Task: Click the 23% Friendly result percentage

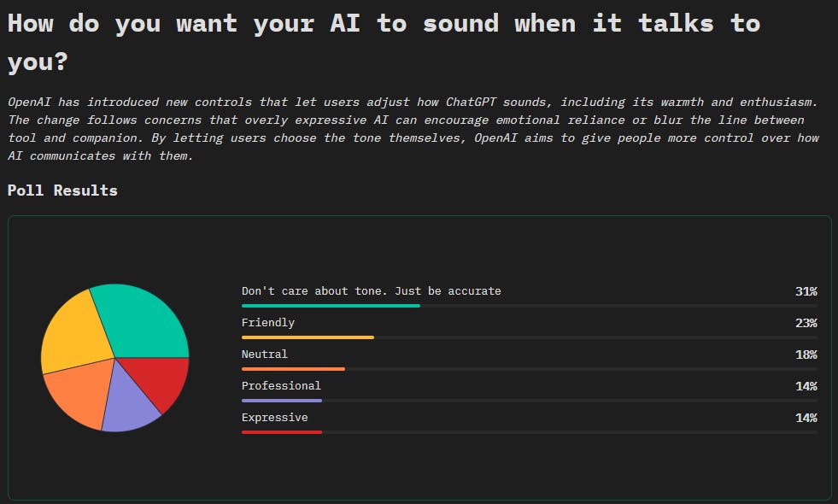Action: click(806, 323)
